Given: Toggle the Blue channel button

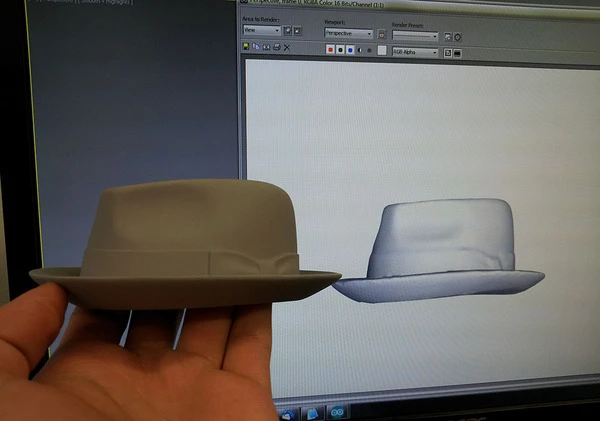Looking at the screenshot, I should (x=350, y=50).
